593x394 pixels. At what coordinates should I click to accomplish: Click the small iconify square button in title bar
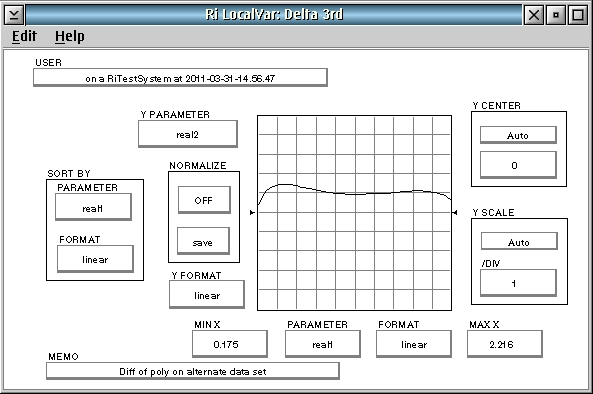click(556, 15)
